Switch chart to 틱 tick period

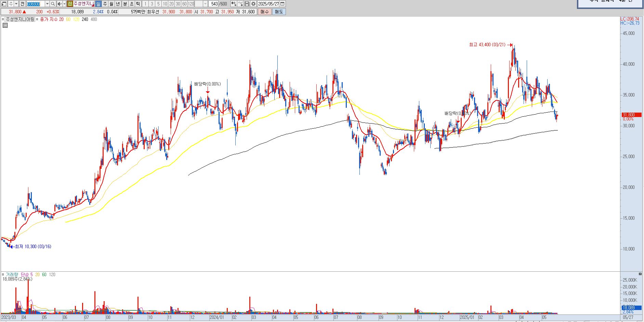pyautogui.click(x=138, y=4)
